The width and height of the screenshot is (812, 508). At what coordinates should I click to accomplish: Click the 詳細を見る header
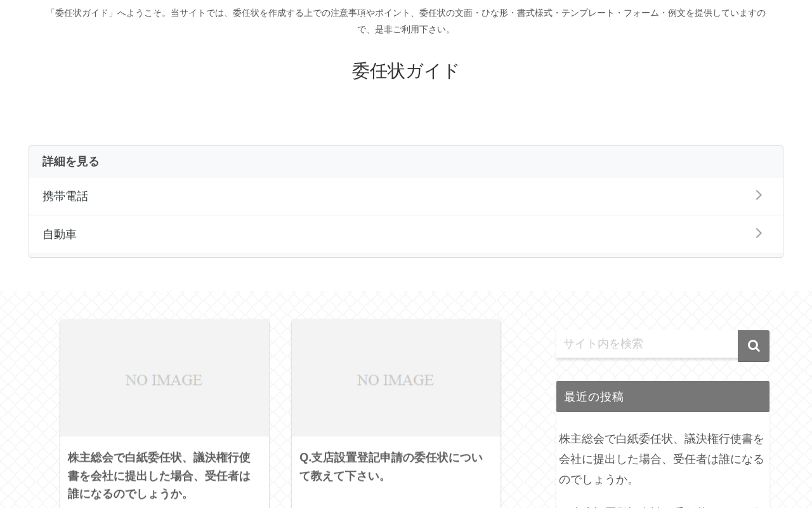click(71, 161)
